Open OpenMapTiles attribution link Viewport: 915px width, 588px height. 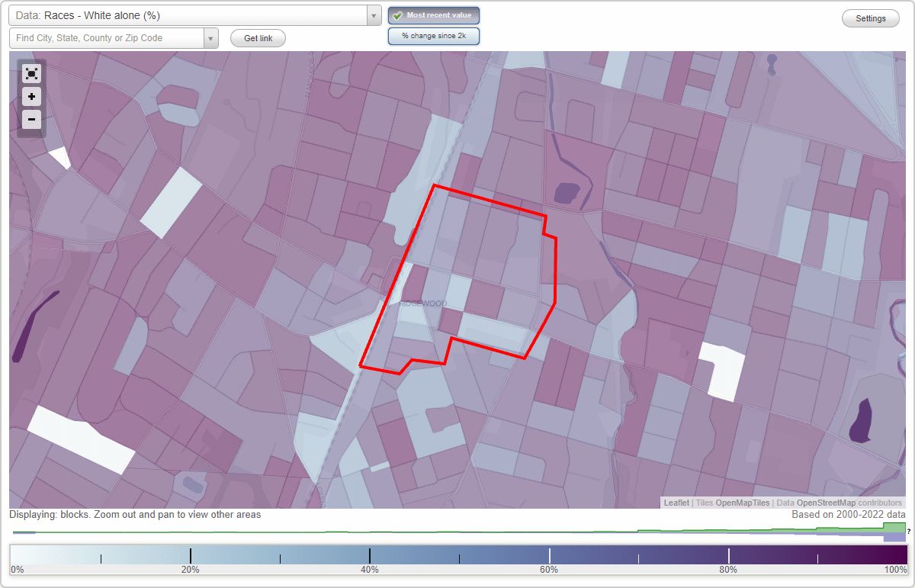742,503
